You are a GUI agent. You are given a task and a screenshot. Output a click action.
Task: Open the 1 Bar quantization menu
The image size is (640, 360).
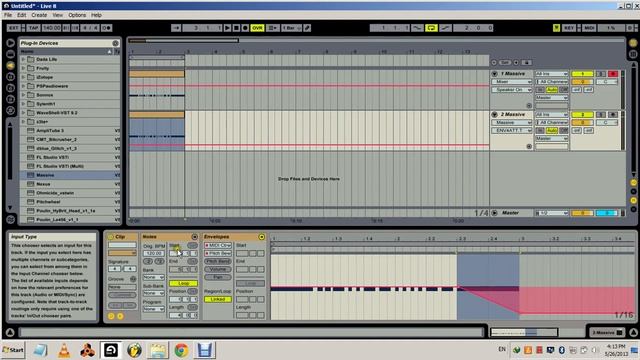click(291, 28)
